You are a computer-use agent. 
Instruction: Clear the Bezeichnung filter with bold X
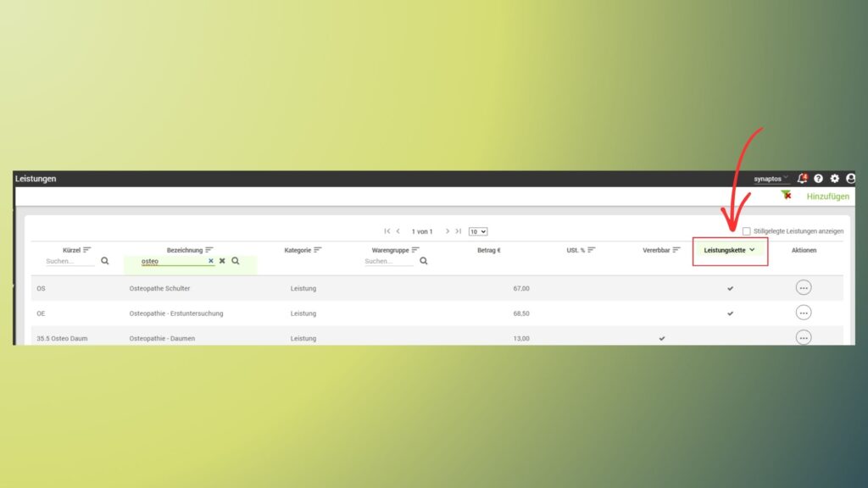tap(222, 261)
